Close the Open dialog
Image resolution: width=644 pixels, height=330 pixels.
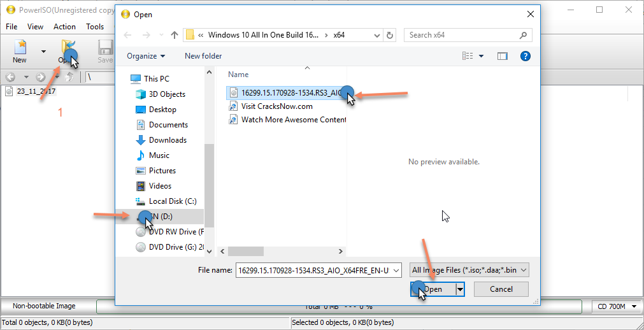coord(530,15)
